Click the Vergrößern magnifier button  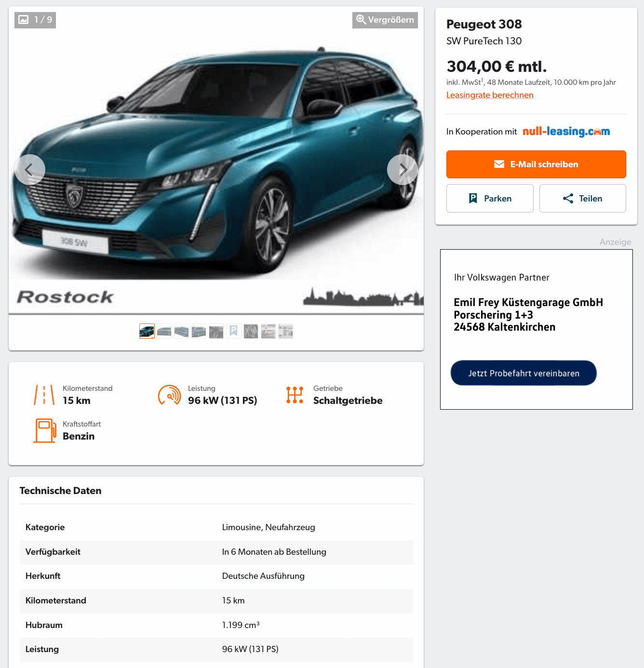coord(385,20)
